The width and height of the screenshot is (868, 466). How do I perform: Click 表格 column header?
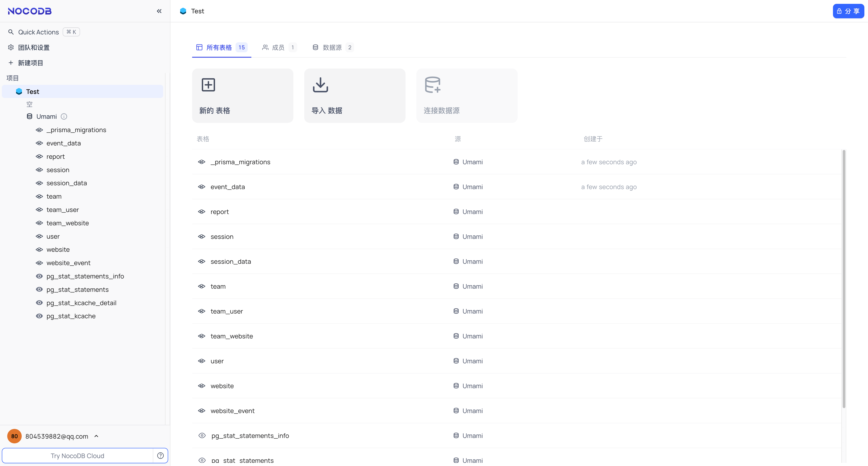[x=203, y=139]
